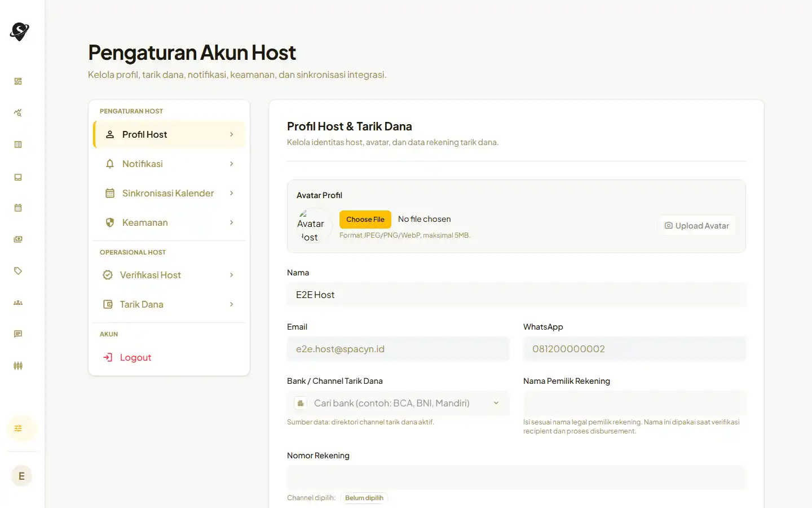Select the Tarik Dana menu item
The height and width of the screenshot is (508, 812).
click(x=169, y=304)
